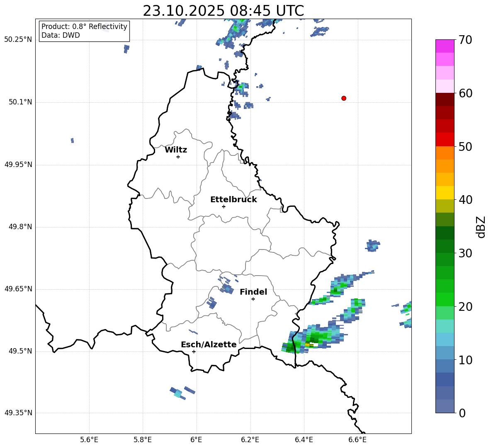Click the radar echo west of Findel
Image resolution: width=491 pixels, height=448 pixels.
[226, 288]
